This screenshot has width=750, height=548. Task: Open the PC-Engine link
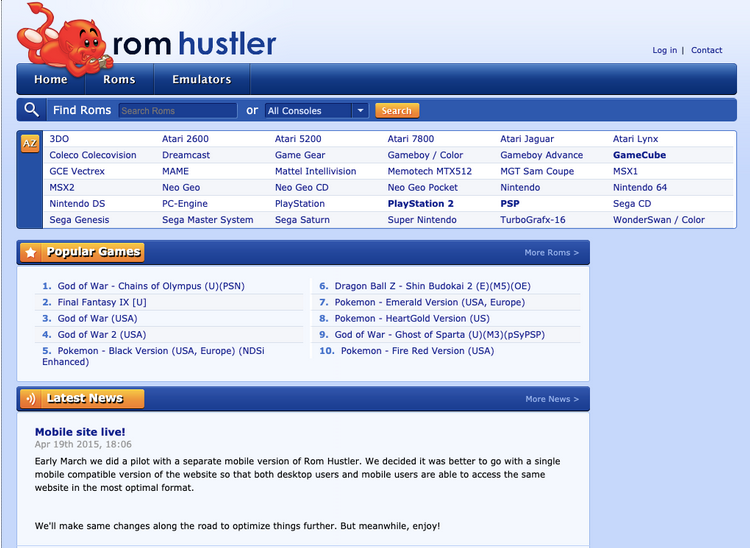tap(185, 204)
